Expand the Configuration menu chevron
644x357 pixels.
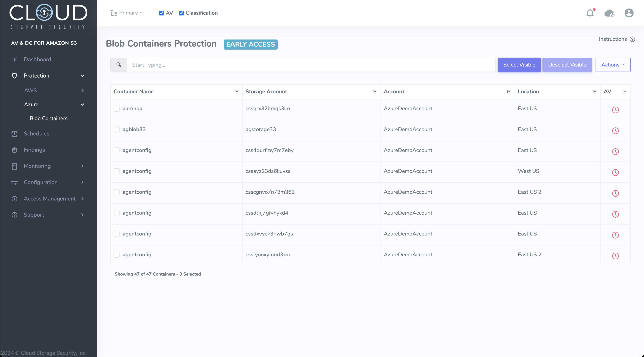point(83,182)
